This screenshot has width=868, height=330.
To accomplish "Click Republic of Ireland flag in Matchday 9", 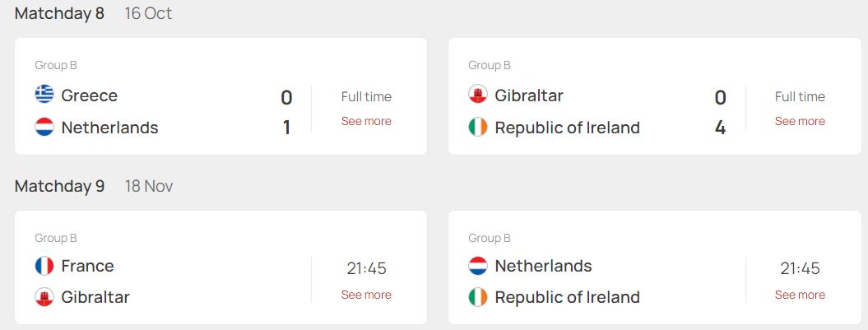I will click(478, 297).
